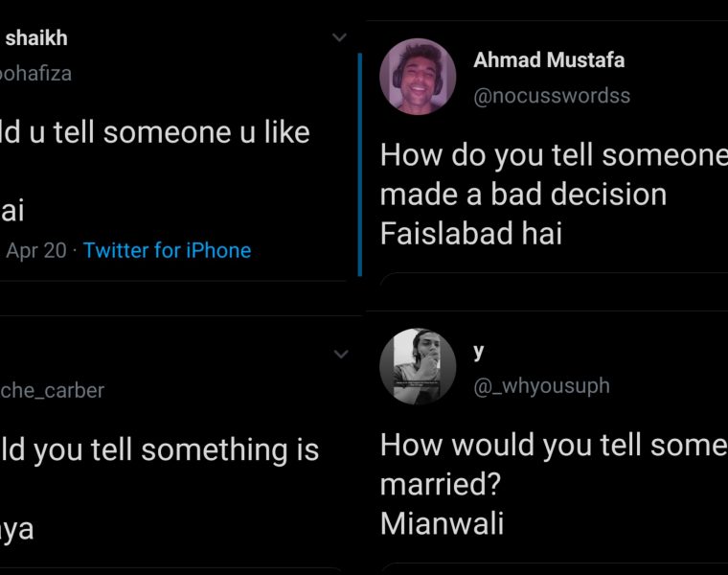
Task: Open the @_whyousuph profile handle
Action: (541, 385)
